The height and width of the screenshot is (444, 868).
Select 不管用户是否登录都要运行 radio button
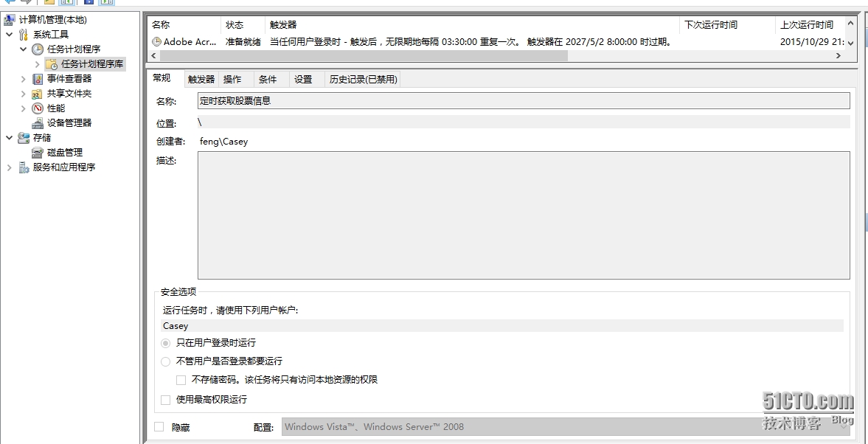[x=165, y=361]
